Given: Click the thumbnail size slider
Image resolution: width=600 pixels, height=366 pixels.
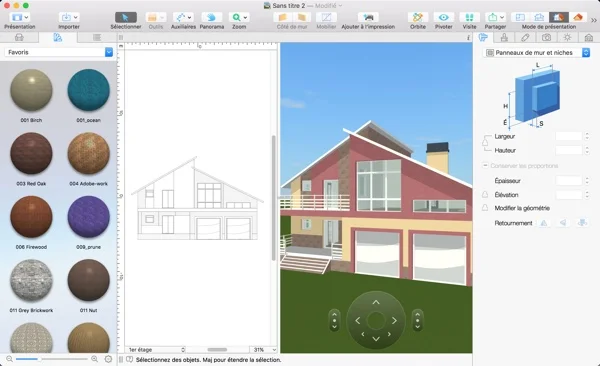Looking at the screenshot, I should point(52,359).
